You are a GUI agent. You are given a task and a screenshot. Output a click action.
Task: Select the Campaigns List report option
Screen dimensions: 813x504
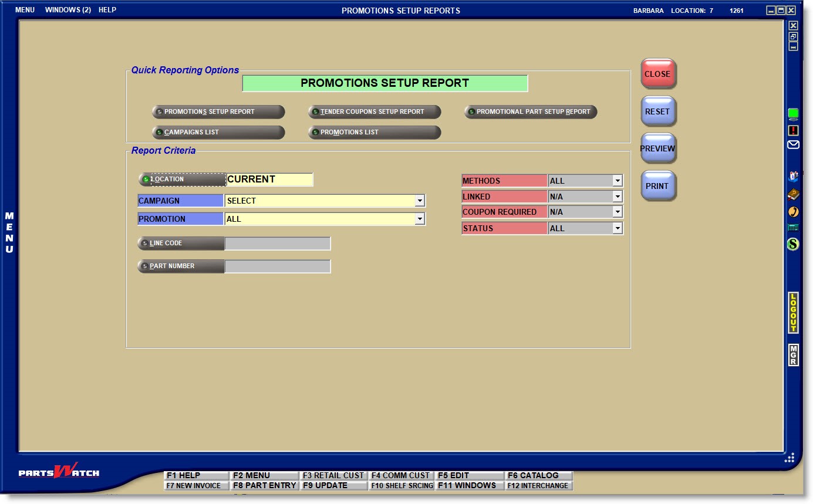tap(218, 133)
